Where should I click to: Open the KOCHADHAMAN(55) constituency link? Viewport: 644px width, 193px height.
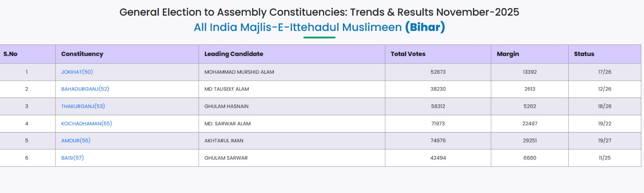pyautogui.click(x=87, y=124)
